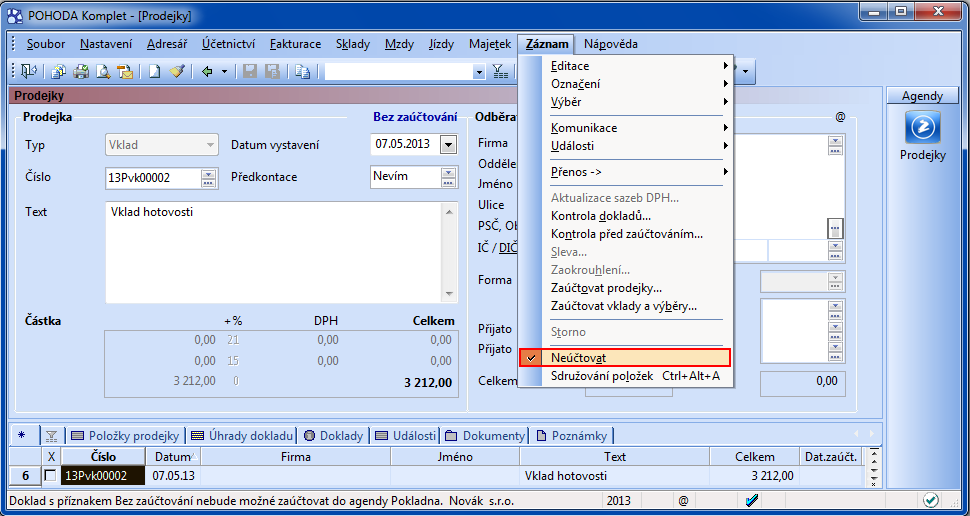The height and width of the screenshot is (516, 970).
Task: Click the blue checkmark icon in status bar
Action: coord(752,500)
